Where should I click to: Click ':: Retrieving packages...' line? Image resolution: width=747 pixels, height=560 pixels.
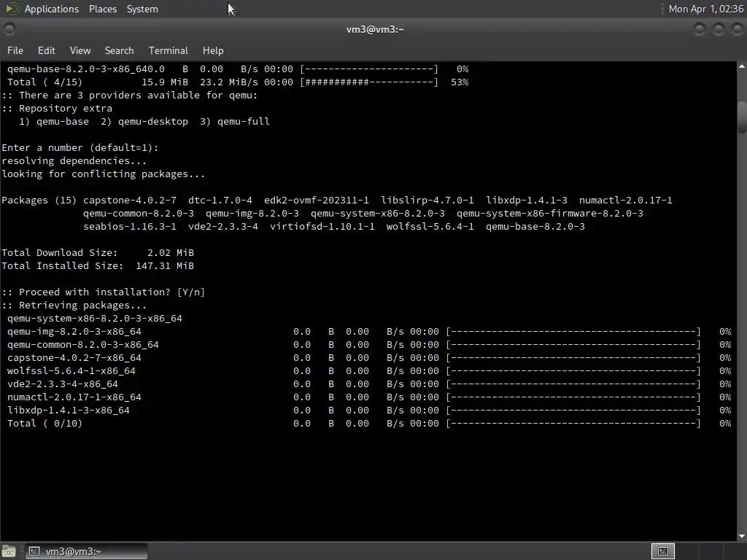(x=74, y=306)
